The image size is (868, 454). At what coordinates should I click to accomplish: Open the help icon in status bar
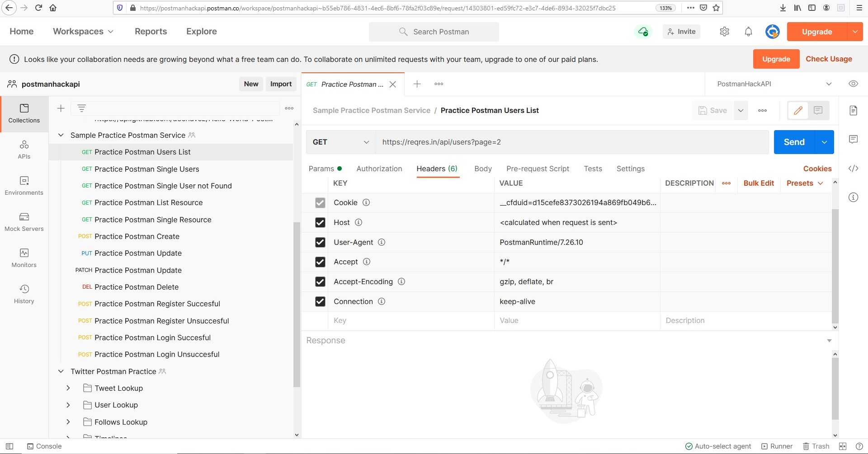859,446
